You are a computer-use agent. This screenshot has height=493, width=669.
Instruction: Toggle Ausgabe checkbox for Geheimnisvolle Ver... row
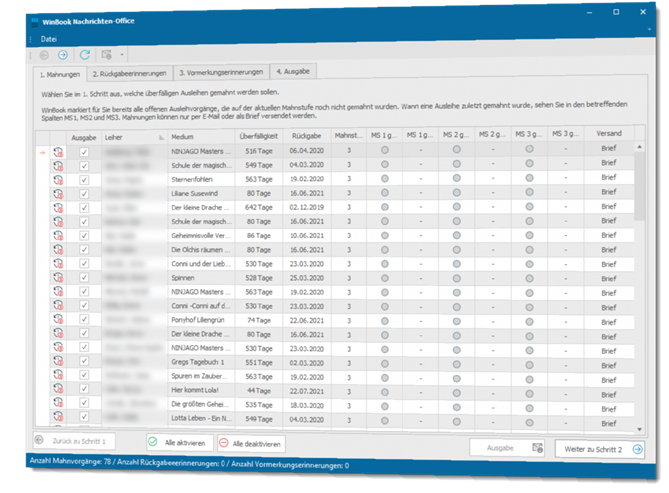point(84,236)
